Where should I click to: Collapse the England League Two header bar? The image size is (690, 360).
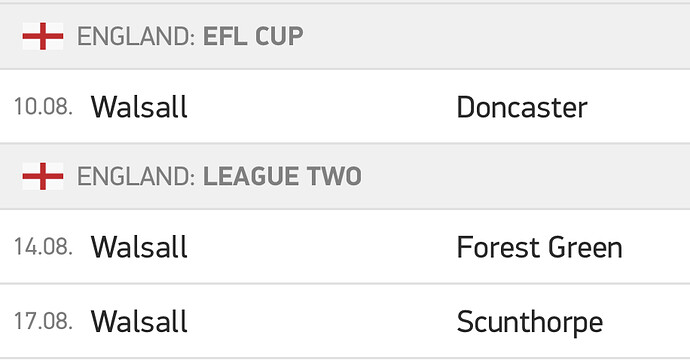(345, 176)
